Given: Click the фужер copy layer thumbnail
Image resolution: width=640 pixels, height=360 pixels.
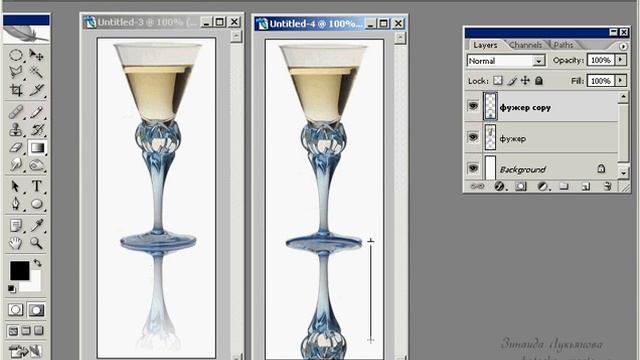Looking at the screenshot, I should click(x=490, y=106).
